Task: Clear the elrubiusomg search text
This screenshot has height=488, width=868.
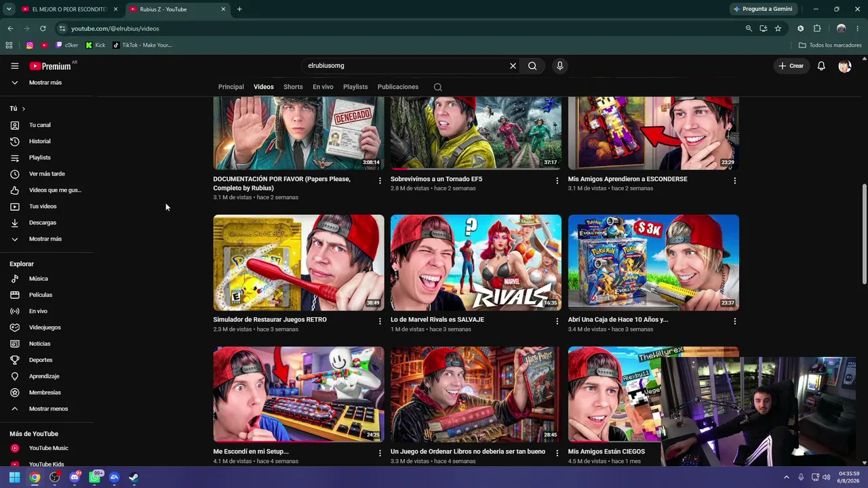Action: [513, 66]
